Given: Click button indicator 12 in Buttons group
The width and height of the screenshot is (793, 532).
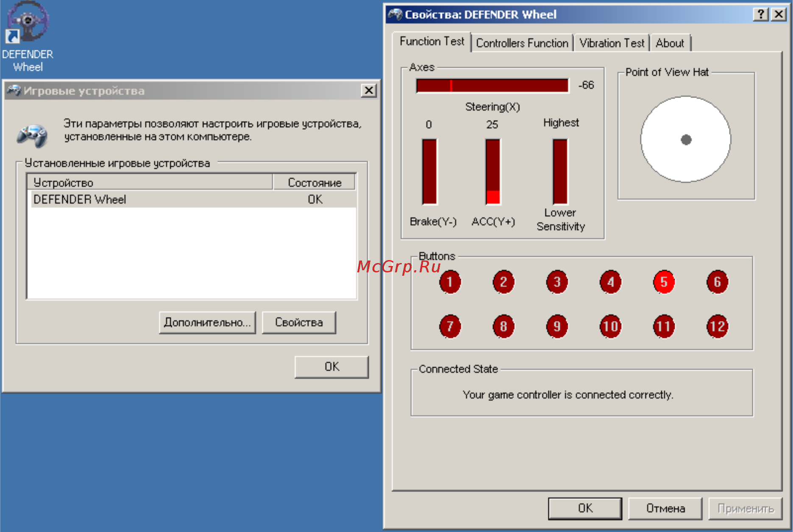Looking at the screenshot, I should (717, 326).
